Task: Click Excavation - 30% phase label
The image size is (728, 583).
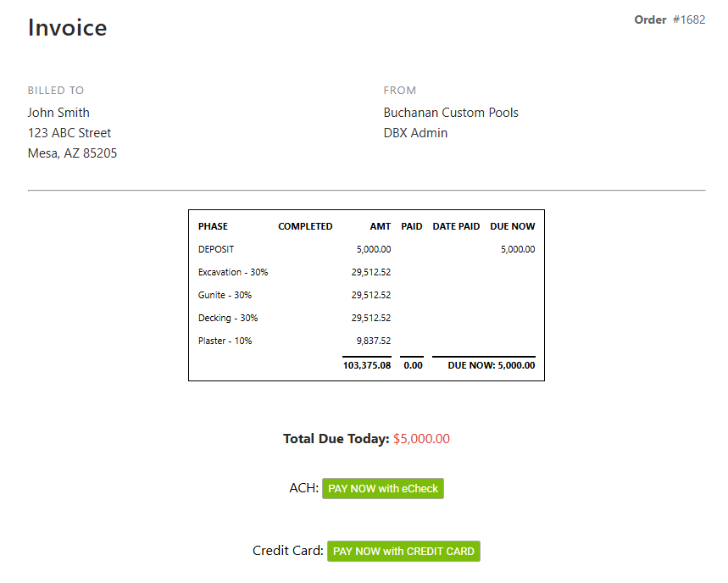Action: click(x=233, y=272)
